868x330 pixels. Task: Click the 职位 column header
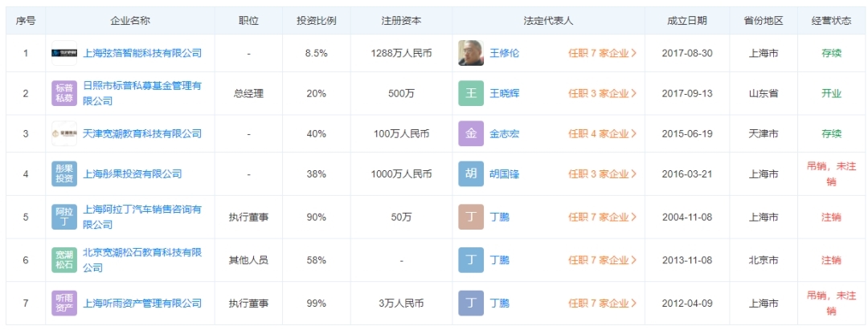248,20
